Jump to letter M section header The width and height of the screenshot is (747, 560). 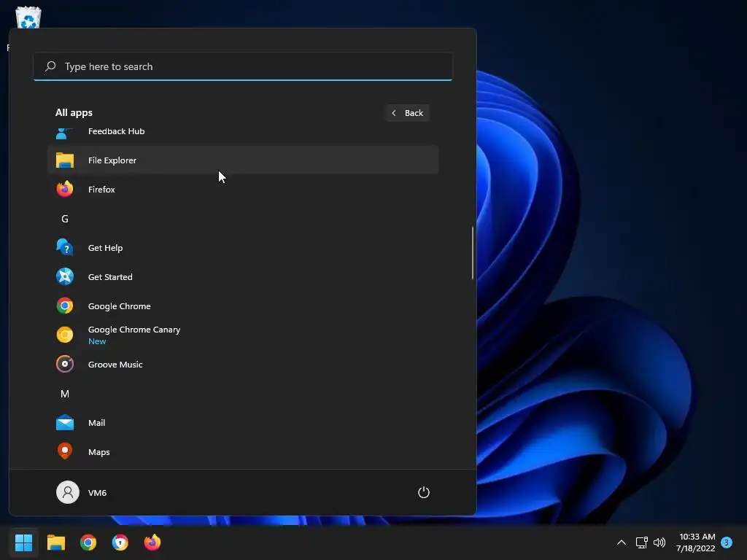(x=65, y=394)
